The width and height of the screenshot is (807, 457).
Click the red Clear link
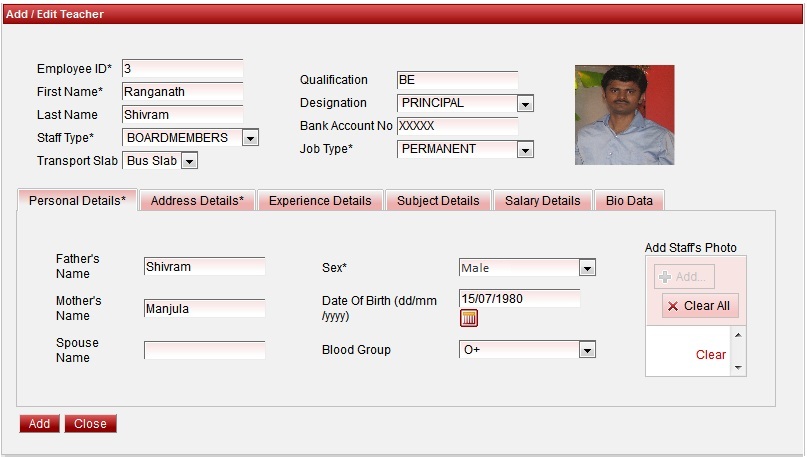(x=710, y=355)
